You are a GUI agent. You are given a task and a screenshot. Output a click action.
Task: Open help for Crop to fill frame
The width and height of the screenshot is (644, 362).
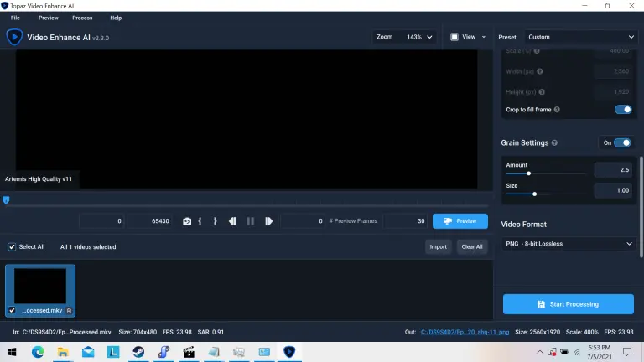[557, 110]
